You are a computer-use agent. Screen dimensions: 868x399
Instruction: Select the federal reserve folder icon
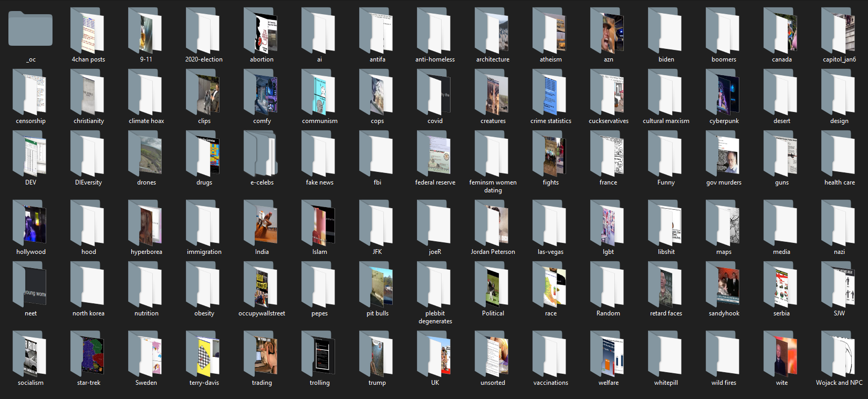434,154
